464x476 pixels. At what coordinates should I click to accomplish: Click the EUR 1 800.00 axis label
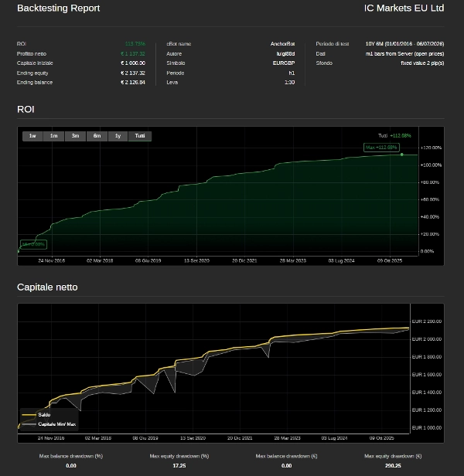pyautogui.click(x=427, y=357)
